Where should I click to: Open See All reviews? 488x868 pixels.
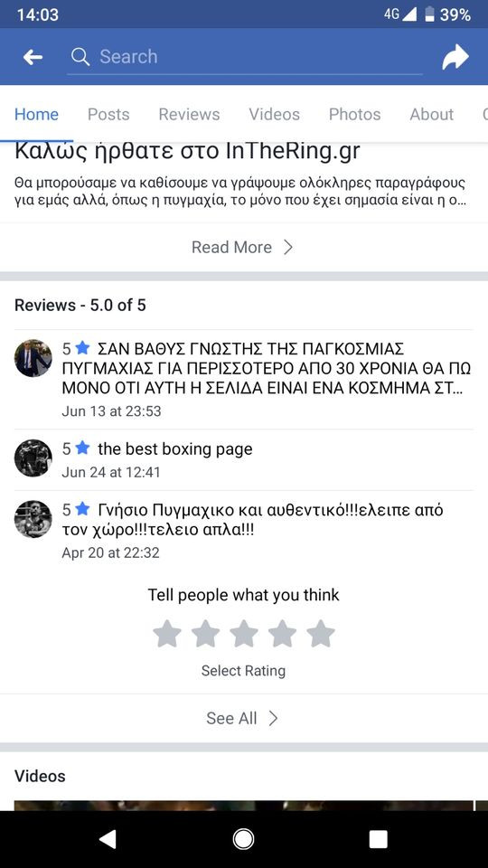coord(243,719)
